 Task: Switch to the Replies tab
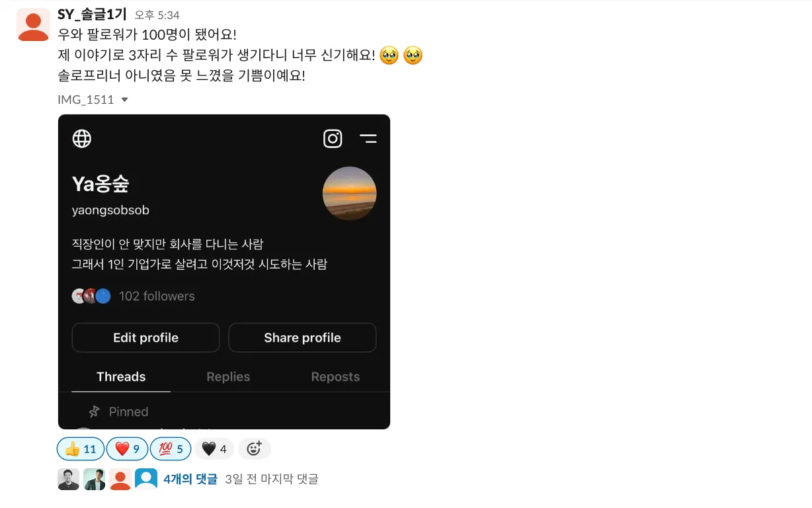pos(228,376)
